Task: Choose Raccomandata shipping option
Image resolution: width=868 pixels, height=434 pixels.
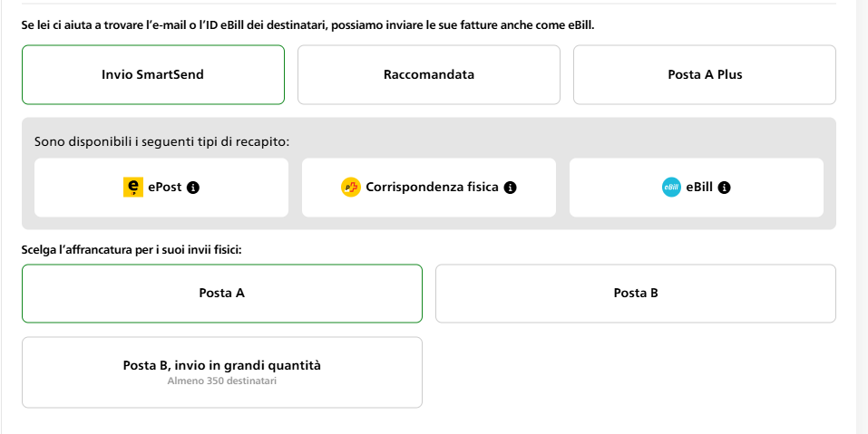Action: pos(428,74)
